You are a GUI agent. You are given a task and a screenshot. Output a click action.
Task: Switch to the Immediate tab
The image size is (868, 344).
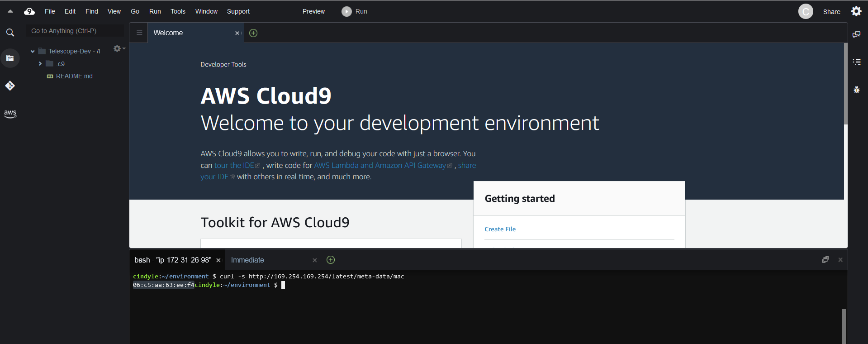(247, 260)
